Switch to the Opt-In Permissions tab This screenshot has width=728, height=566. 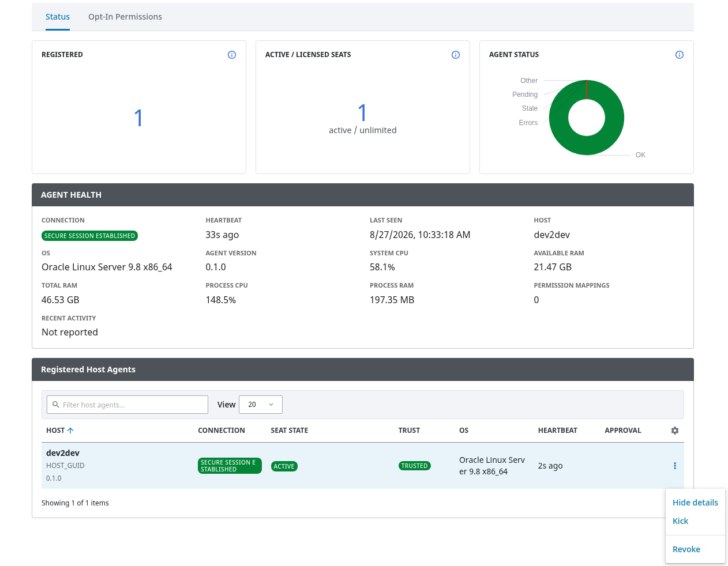coord(125,17)
